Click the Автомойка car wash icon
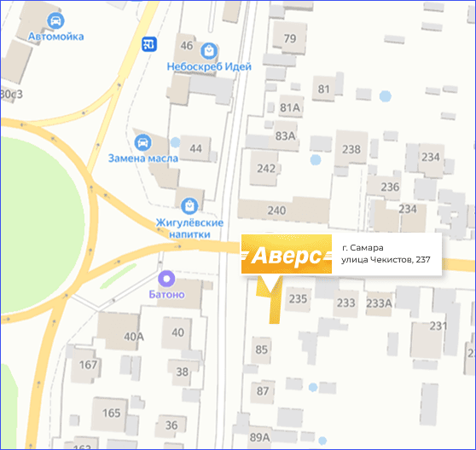This screenshot has height=450, width=476. (x=55, y=21)
